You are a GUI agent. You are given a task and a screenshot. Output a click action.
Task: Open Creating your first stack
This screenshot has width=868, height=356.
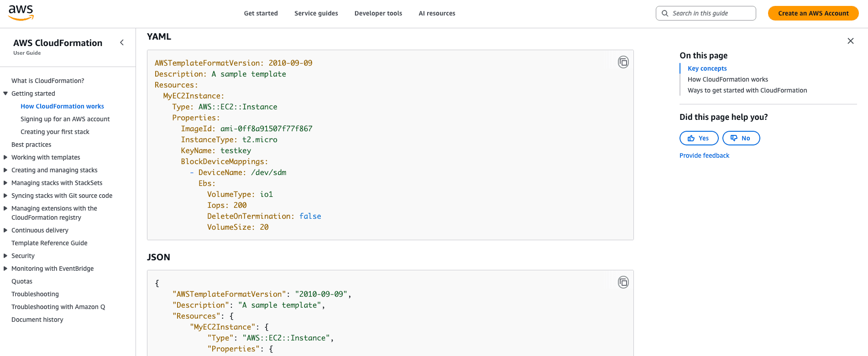pyautogui.click(x=55, y=132)
